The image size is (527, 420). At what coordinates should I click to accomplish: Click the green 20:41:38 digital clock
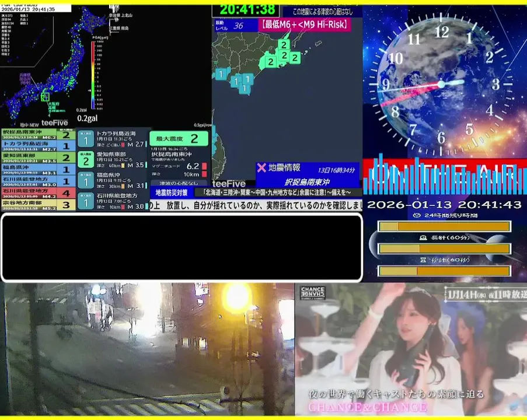point(246,10)
